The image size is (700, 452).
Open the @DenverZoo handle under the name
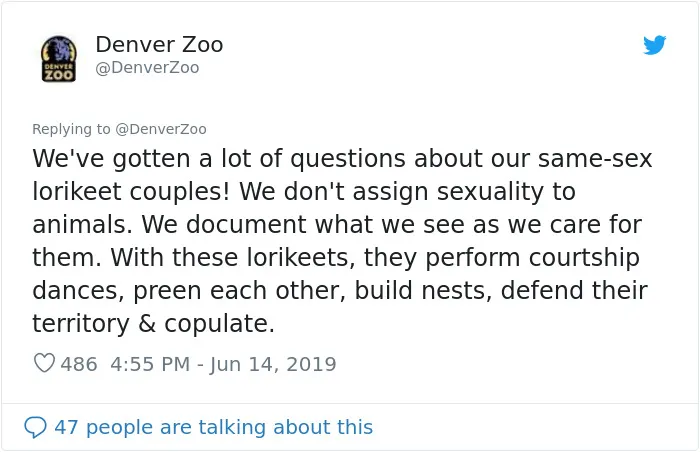147,68
